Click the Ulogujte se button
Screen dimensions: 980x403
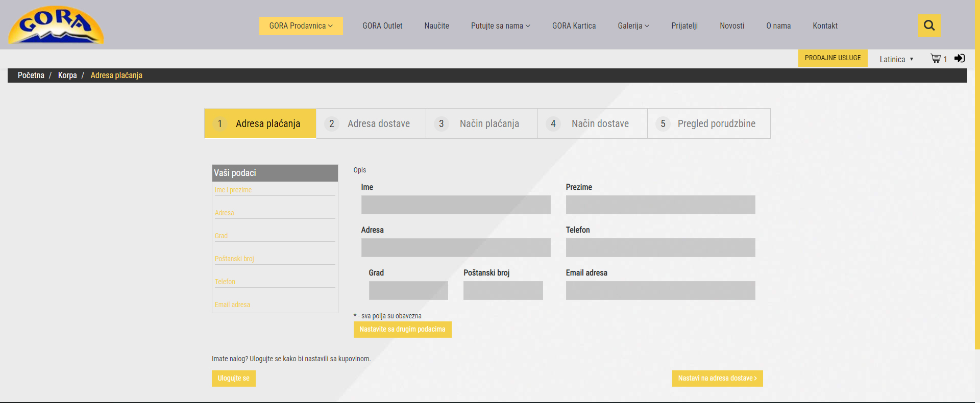(234, 379)
